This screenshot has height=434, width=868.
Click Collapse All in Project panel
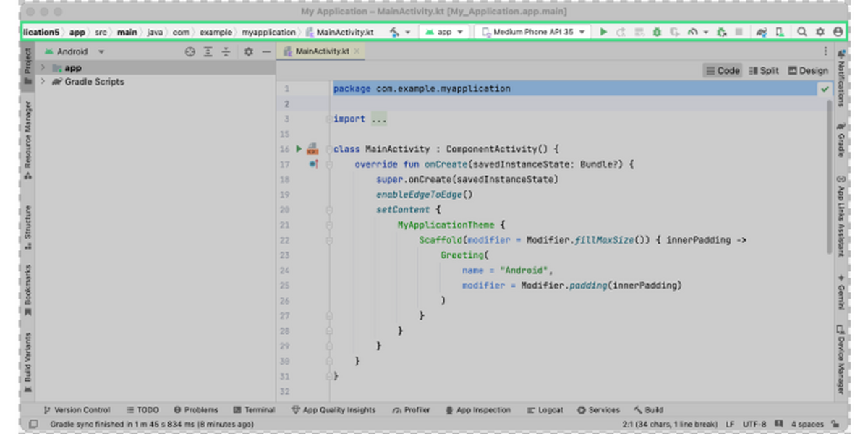pyautogui.click(x=226, y=52)
